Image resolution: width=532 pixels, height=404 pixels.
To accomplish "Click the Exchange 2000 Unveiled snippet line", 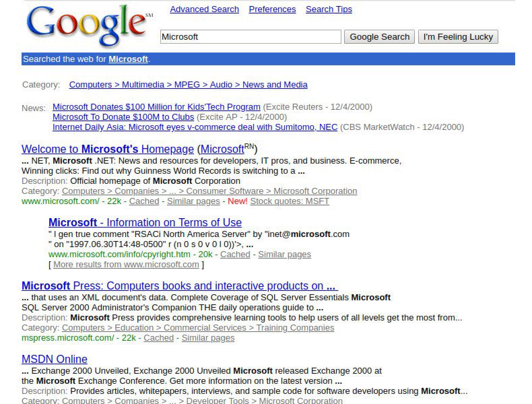I will click(201, 371).
